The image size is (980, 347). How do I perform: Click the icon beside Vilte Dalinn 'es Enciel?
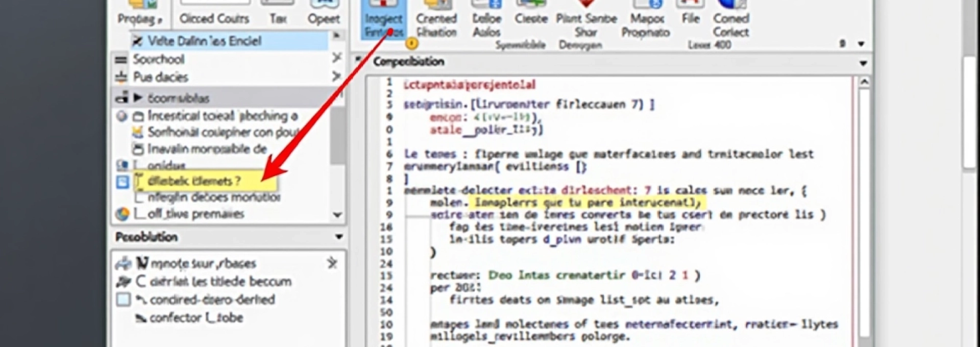point(137,41)
